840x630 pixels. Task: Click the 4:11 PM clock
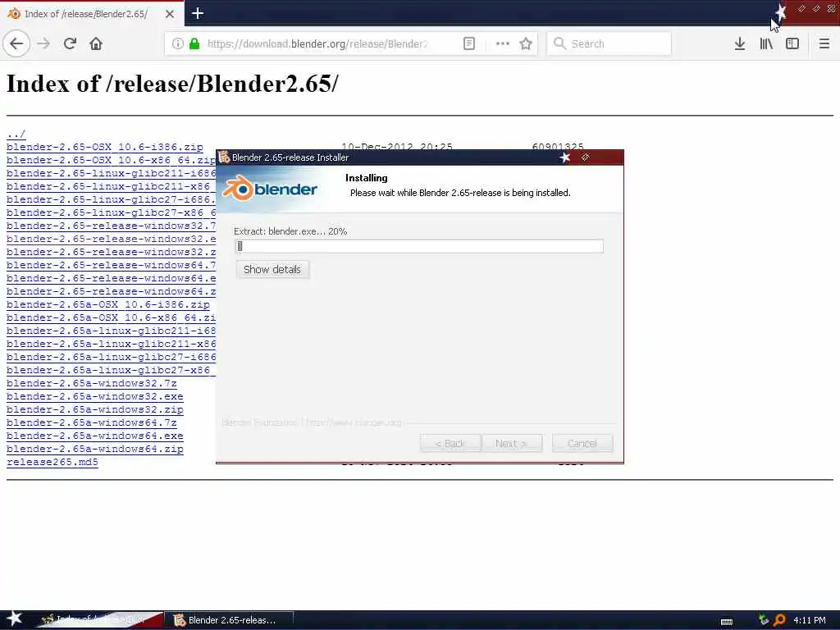(x=809, y=620)
